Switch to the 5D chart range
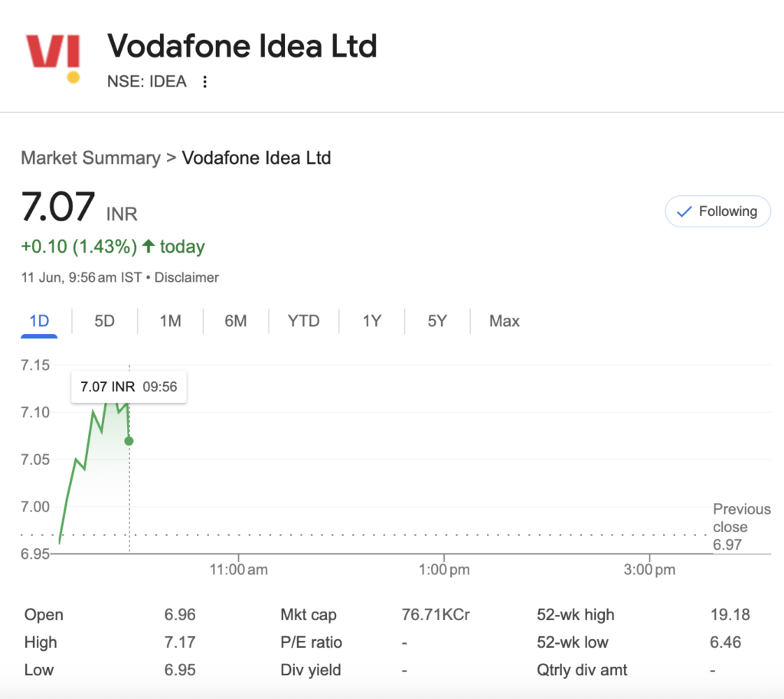This screenshot has height=699, width=784. tap(104, 321)
